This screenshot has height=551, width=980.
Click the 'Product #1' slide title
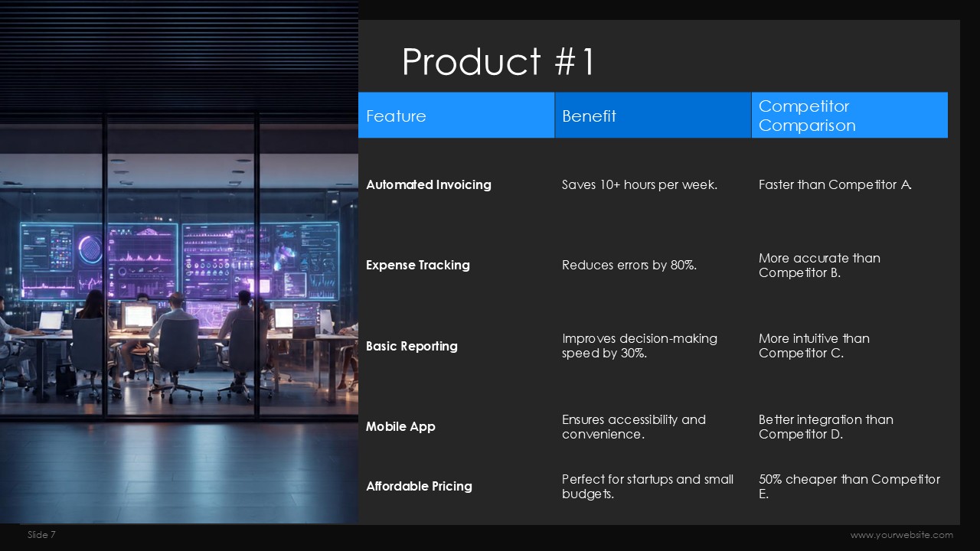(x=498, y=62)
